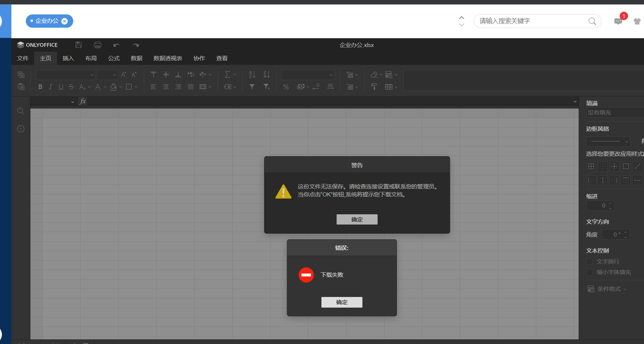Open the font name dropdown
This screenshot has height=344, width=644.
coord(65,75)
